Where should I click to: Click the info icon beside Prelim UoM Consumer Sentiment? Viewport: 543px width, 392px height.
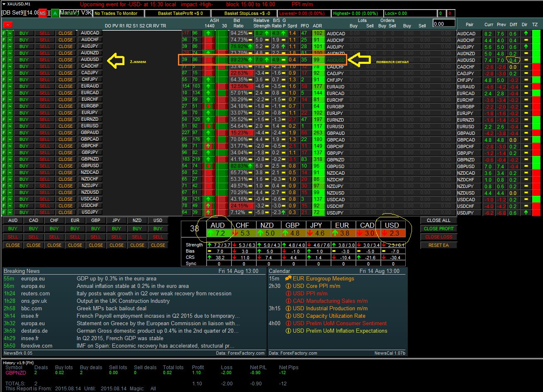coord(288,323)
